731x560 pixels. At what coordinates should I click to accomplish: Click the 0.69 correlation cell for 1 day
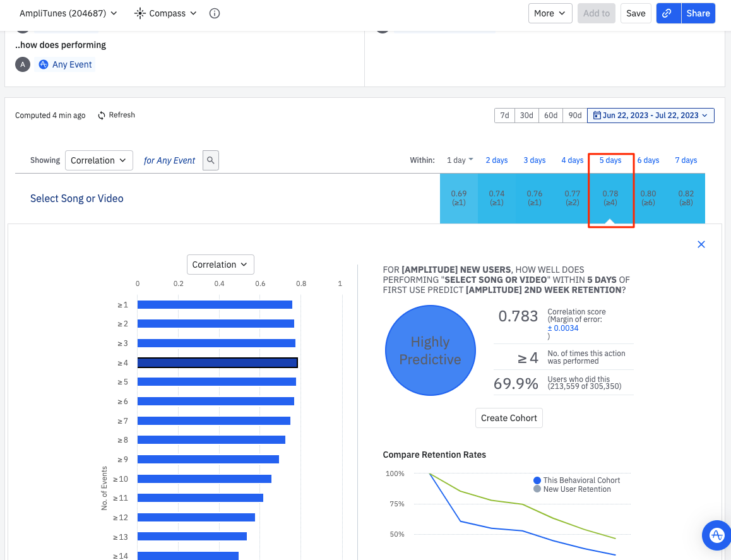(459, 198)
